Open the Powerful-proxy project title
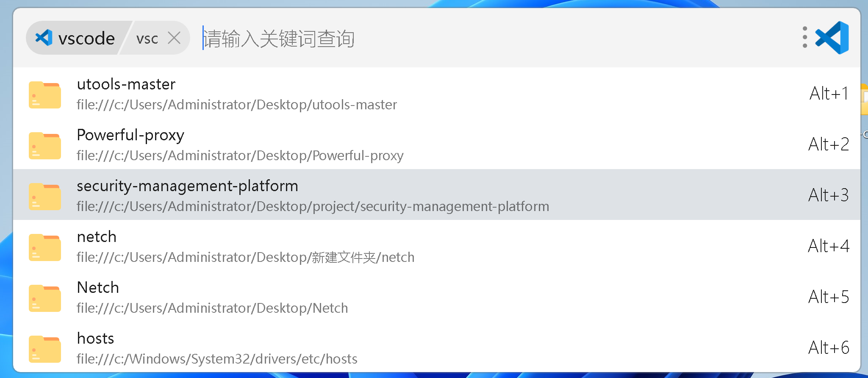 click(x=130, y=136)
